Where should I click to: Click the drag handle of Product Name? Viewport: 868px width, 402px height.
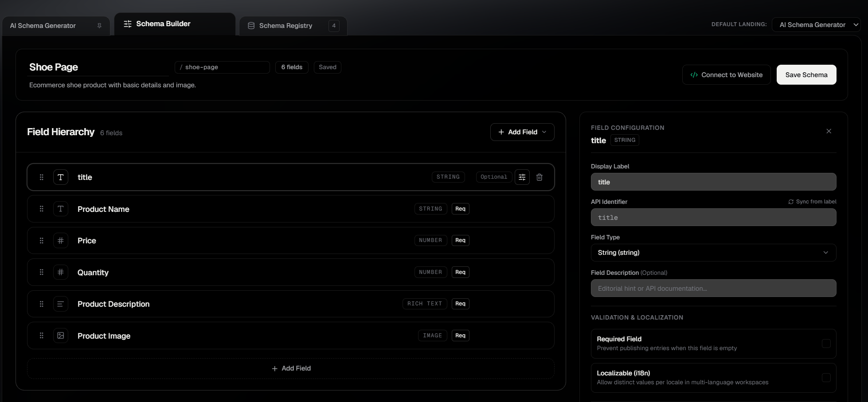(42, 209)
